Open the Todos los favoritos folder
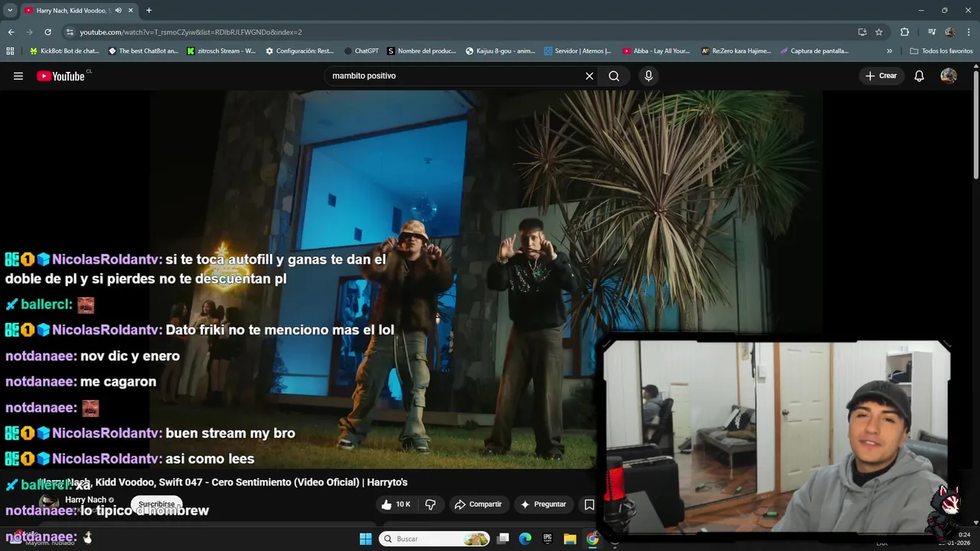The height and width of the screenshot is (551, 980). tap(942, 51)
